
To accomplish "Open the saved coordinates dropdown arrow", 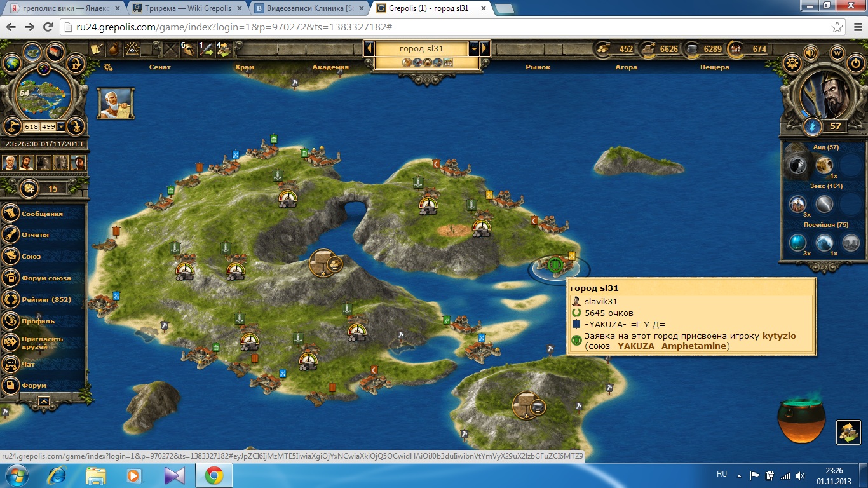I will [61, 127].
